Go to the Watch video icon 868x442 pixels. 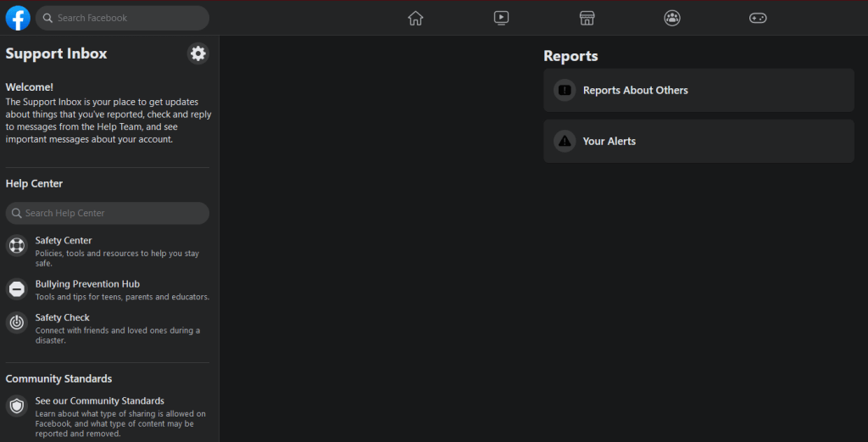[x=501, y=18]
